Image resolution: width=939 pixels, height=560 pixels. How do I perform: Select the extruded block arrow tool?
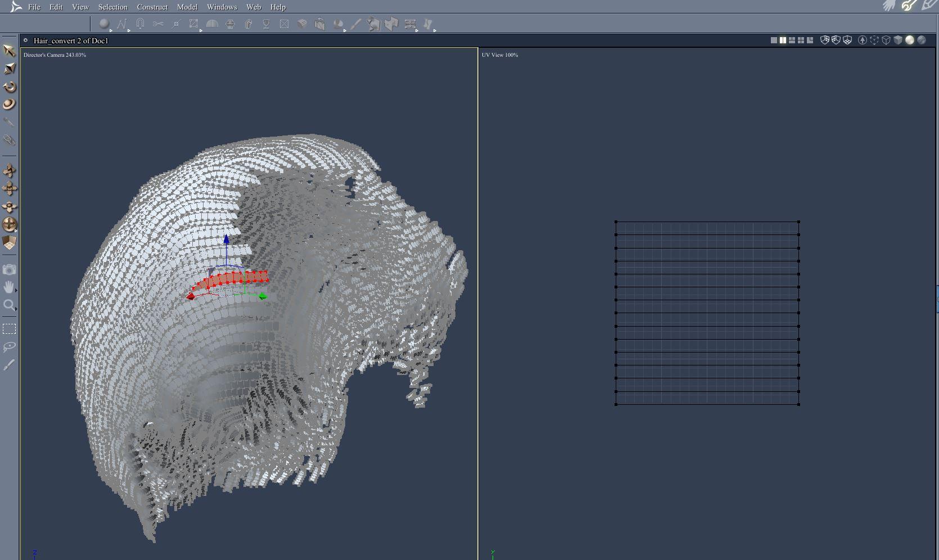[248, 24]
